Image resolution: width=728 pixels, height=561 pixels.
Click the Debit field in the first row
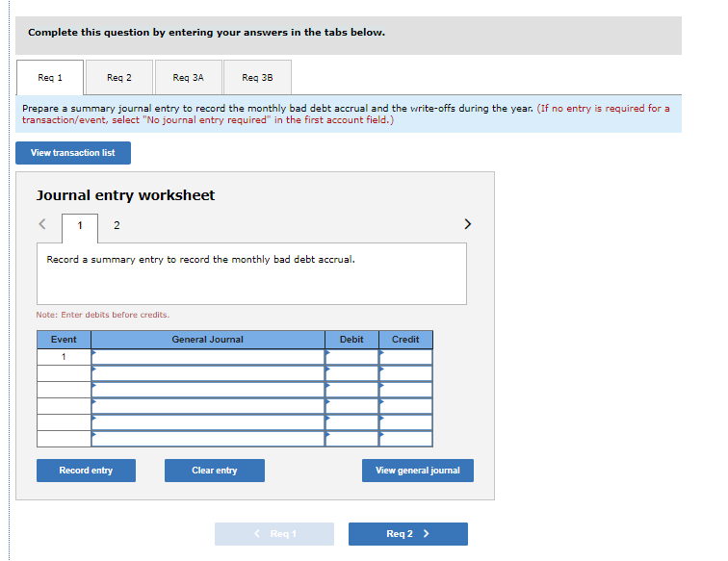point(351,357)
